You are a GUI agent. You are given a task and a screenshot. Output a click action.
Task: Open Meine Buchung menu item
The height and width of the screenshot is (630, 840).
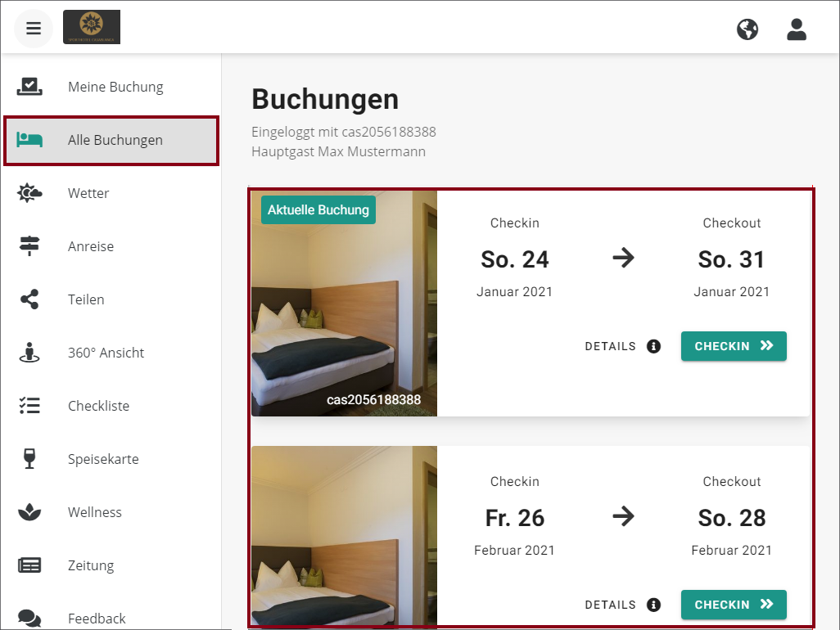pos(111,87)
